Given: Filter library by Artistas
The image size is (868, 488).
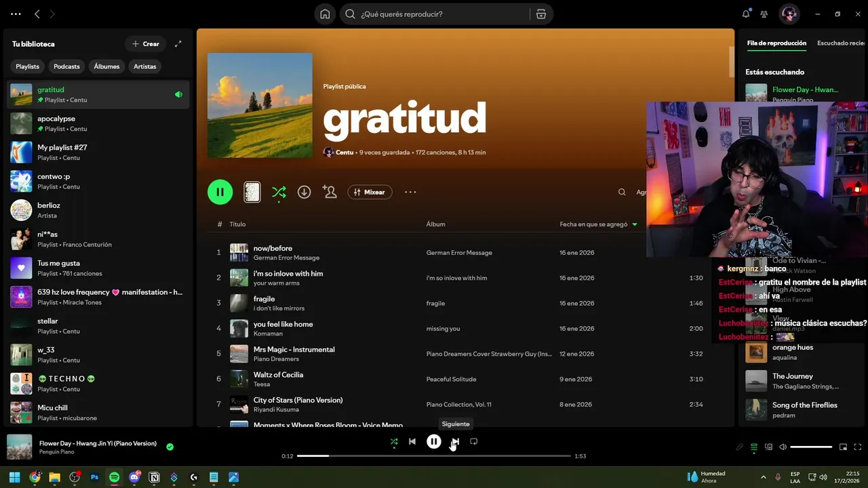Looking at the screenshot, I should [145, 66].
